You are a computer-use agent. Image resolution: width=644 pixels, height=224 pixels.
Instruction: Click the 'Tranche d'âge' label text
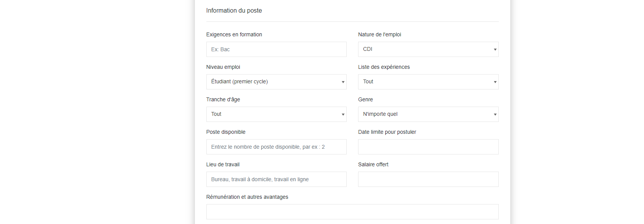[223, 99]
